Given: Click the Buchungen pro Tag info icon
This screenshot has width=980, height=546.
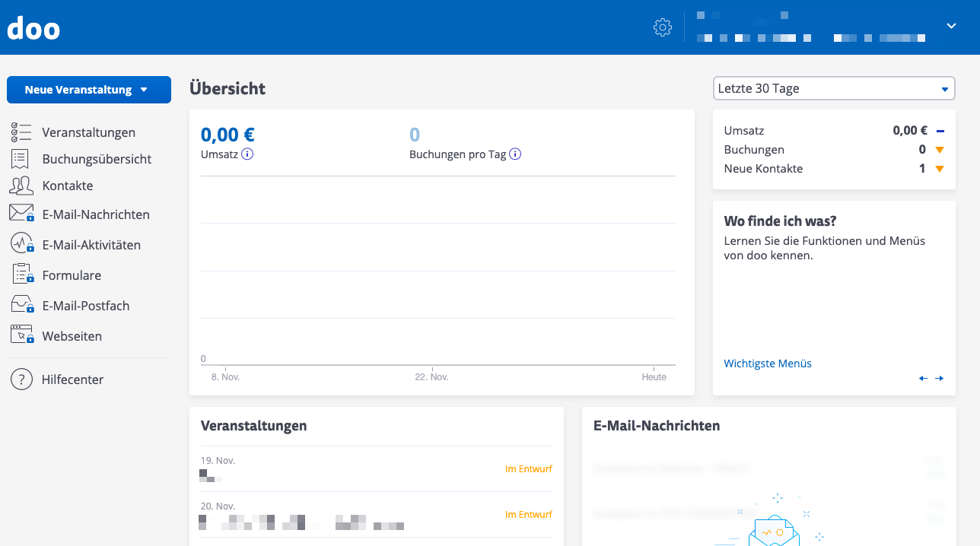Looking at the screenshot, I should [515, 154].
